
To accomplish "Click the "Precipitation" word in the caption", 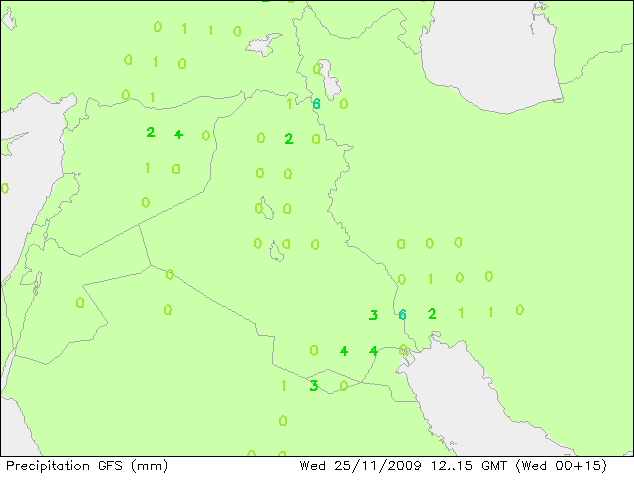I will [47, 466].
